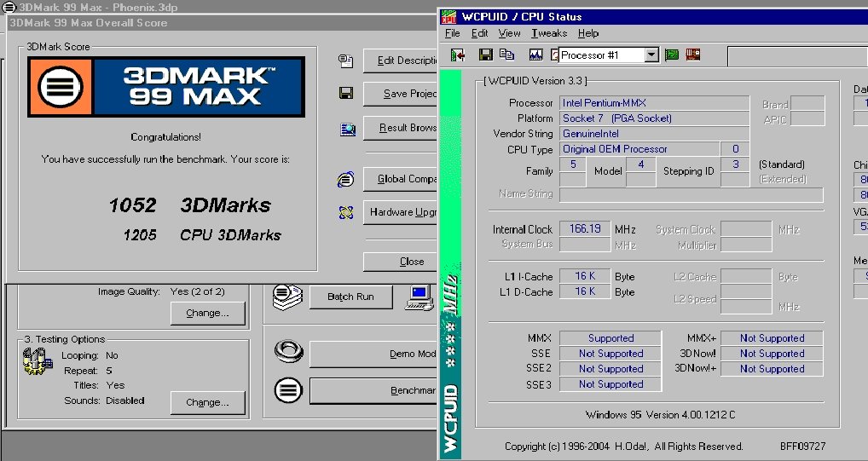
Task: Start Demo Mode in 3DMark
Action: [x=373, y=354]
